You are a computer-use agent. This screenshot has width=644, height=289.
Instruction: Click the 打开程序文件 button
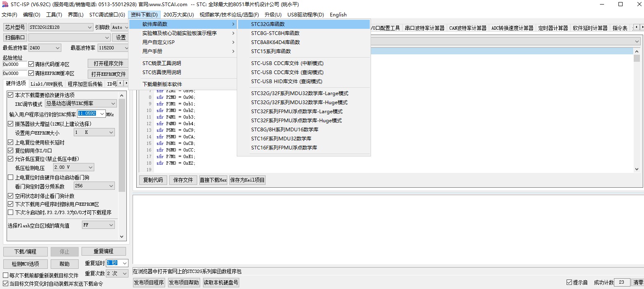[108, 64]
